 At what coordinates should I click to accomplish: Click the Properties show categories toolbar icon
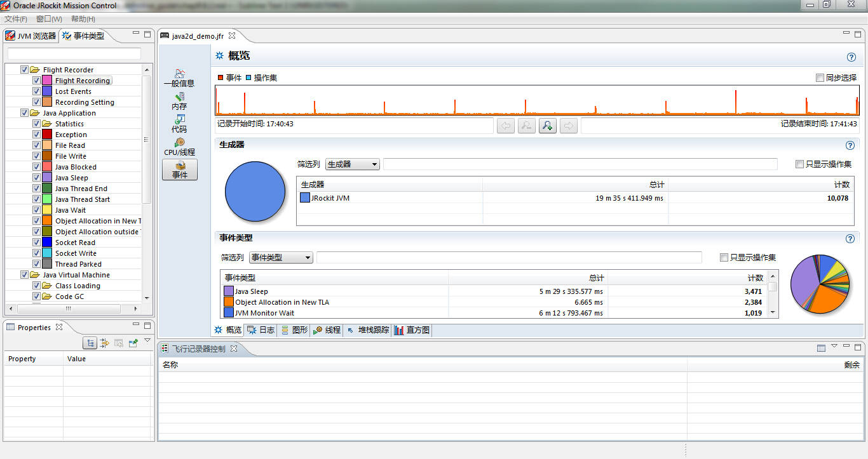click(x=90, y=343)
